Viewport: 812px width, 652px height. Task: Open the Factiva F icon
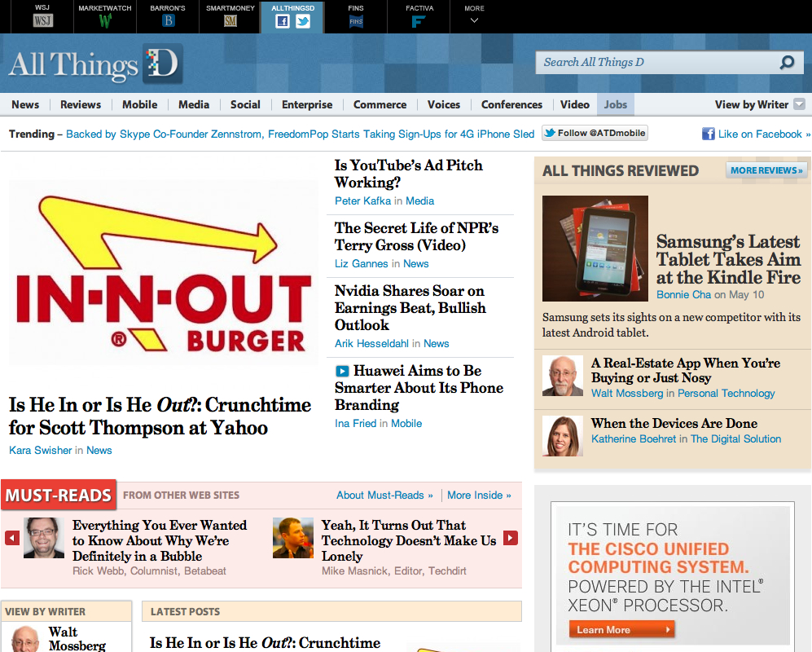point(419,21)
